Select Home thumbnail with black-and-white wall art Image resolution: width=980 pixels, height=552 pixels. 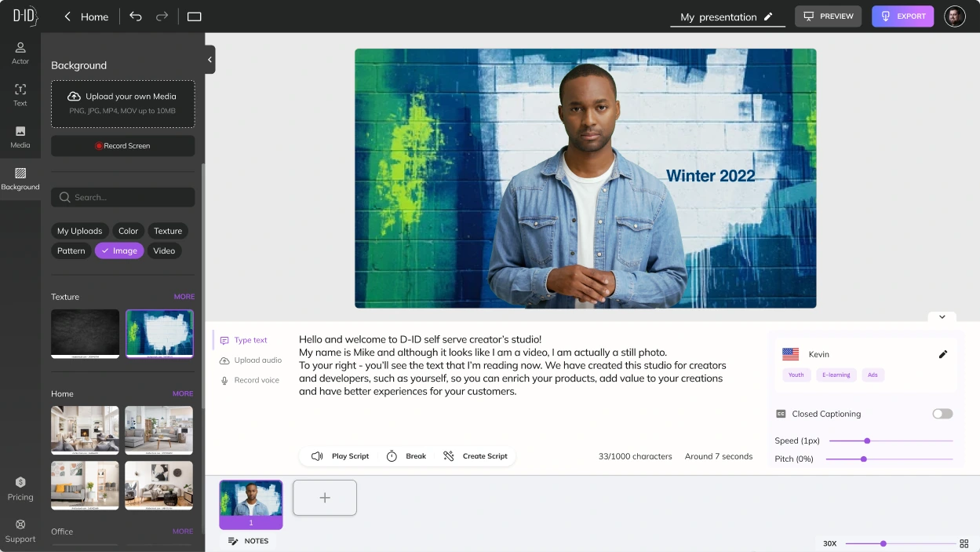[158, 485]
